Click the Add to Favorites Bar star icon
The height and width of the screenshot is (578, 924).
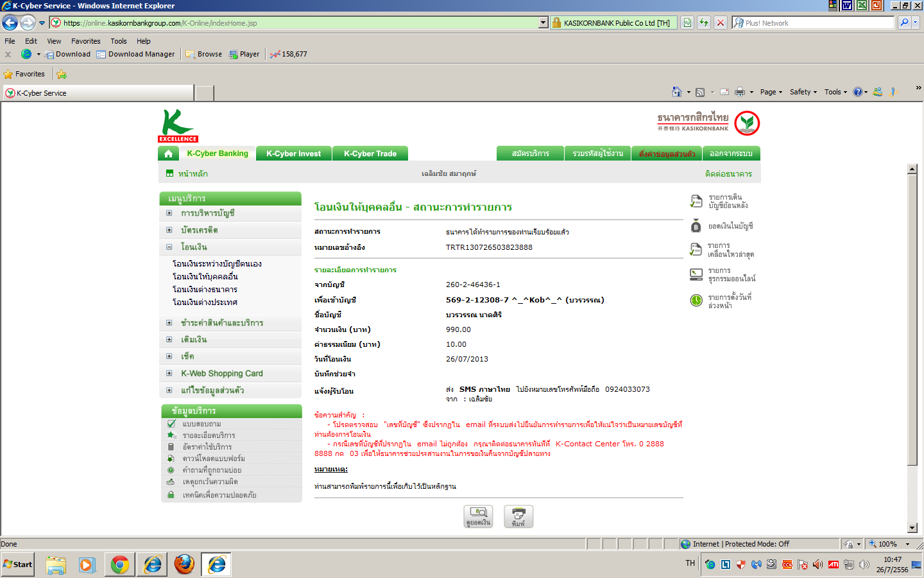pos(62,74)
